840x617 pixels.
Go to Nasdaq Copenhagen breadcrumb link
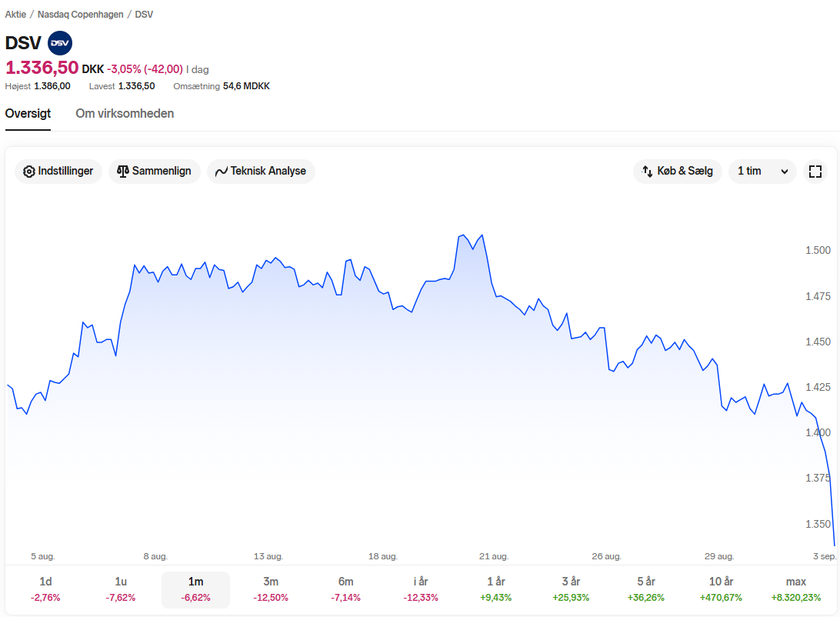click(x=80, y=15)
